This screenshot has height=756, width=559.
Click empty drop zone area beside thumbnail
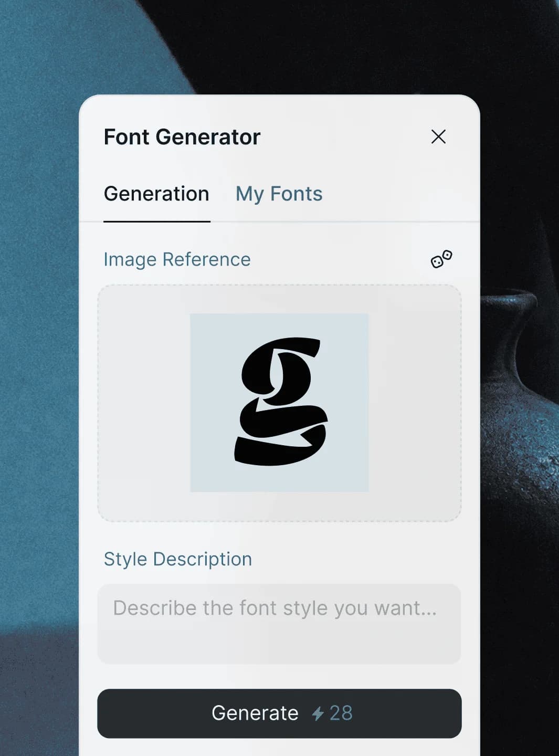[415, 403]
